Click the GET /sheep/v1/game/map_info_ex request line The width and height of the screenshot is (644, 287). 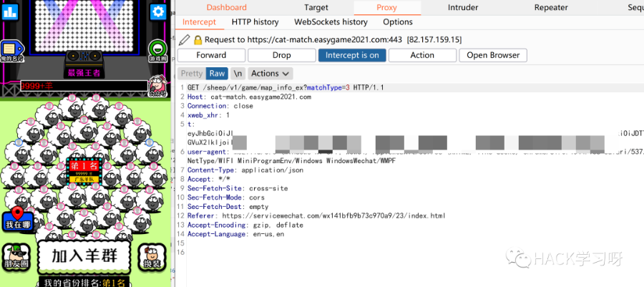click(x=286, y=87)
